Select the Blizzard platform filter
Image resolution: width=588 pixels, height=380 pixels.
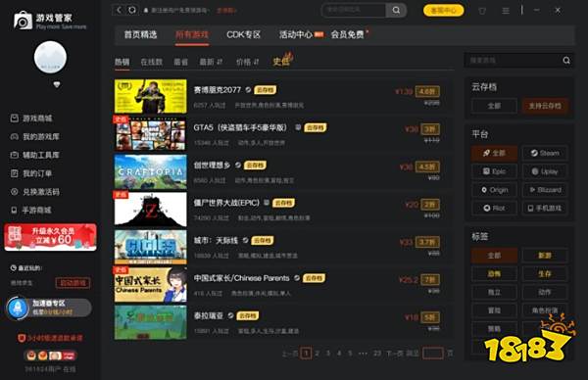545,190
